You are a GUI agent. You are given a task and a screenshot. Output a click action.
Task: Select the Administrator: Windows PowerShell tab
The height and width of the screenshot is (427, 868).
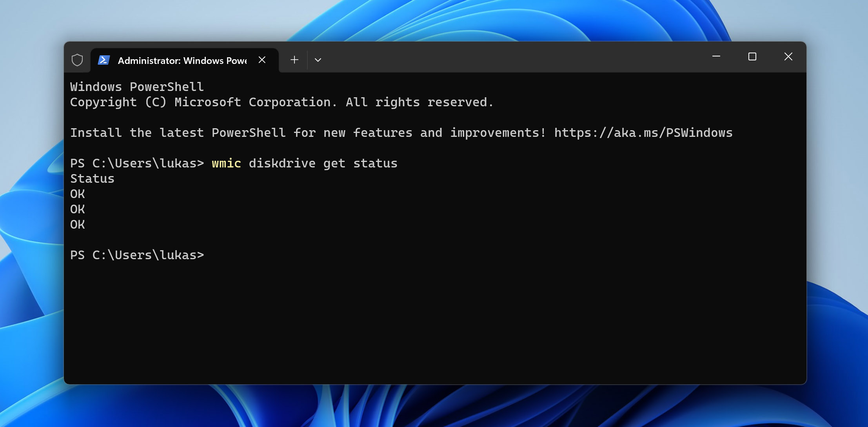pyautogui.click(x=184, y=60)
